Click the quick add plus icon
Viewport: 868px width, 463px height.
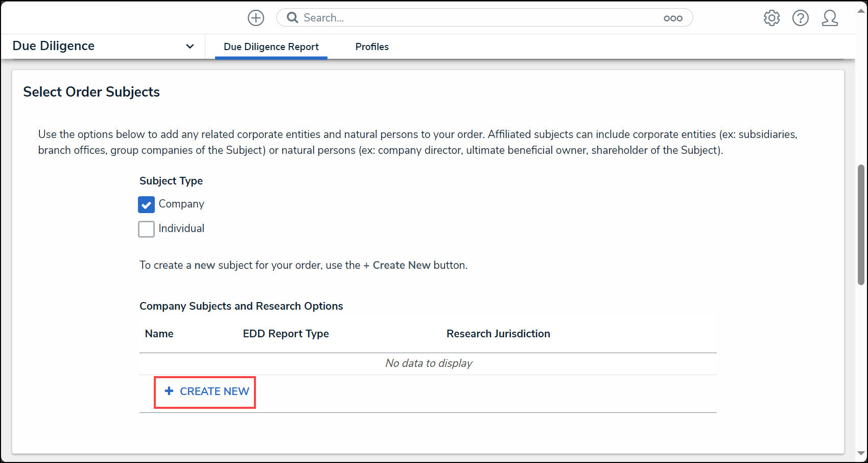click(x=256, y=18)
